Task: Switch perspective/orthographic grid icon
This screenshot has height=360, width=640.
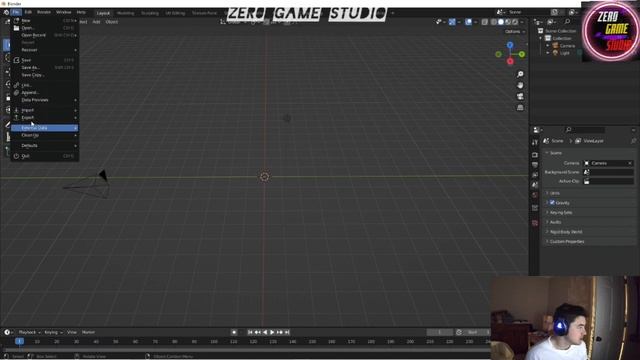Action: click(520, 107)
